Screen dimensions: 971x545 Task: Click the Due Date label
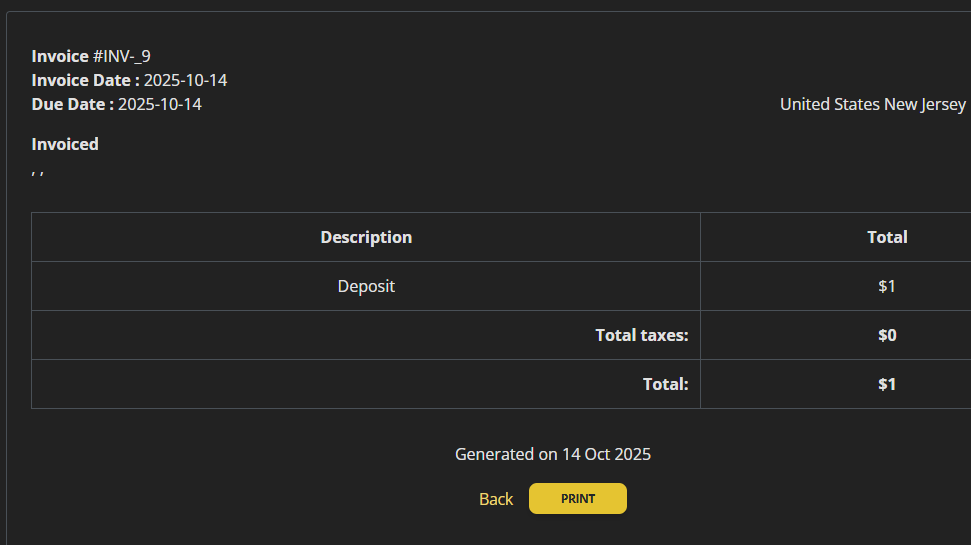pos(72,104)
